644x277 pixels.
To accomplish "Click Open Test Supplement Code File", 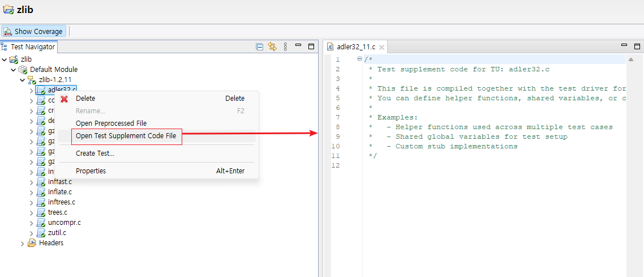I will click(127, 137).
